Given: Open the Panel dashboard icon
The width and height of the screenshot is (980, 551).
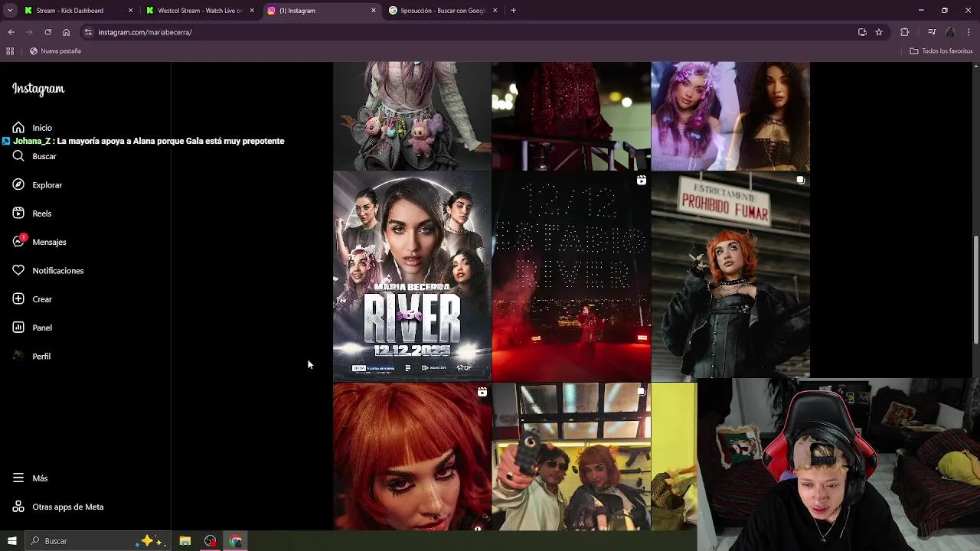Looking at the screenshot, I should (x=18, y=328).
